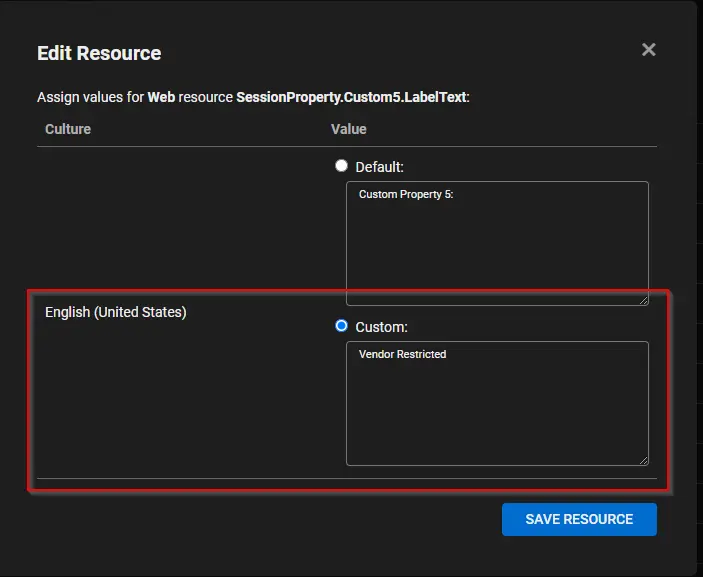This screenshot has height=577, width=703.
Task: Select the Default radio button
Action: [x=341, y=166]
